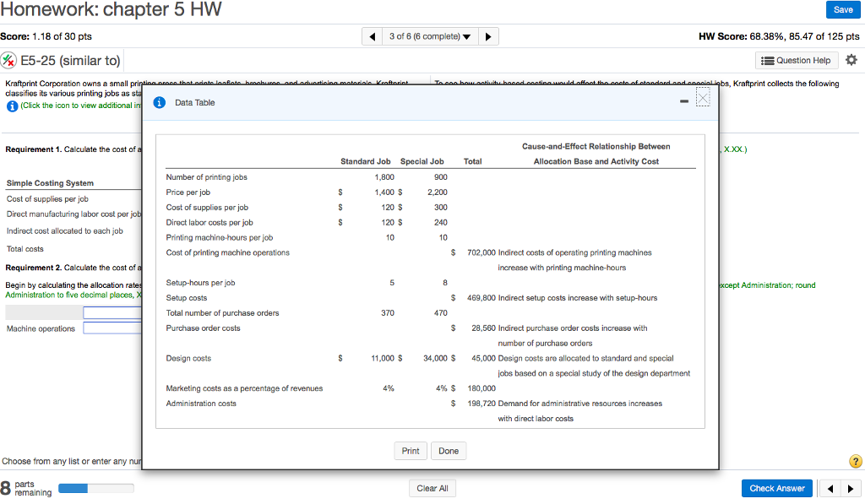Minimize the Data Table dialog

click(683, 102)
